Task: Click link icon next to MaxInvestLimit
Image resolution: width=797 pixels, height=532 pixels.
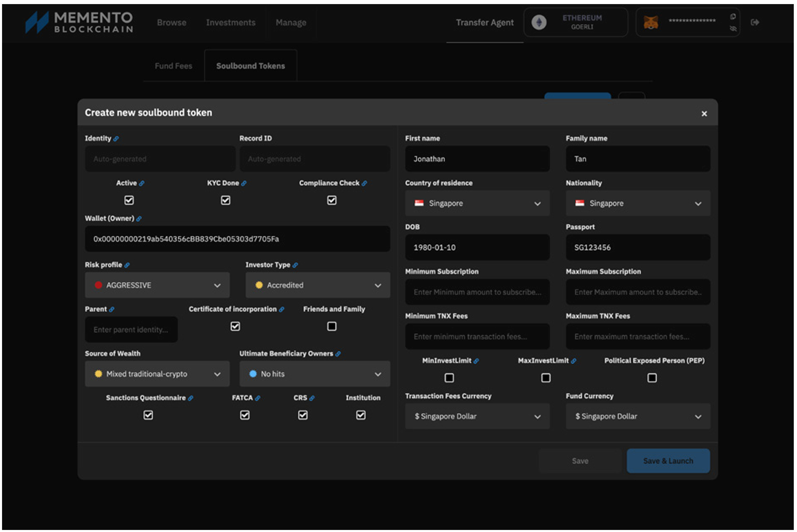Action: pos(574,361)
